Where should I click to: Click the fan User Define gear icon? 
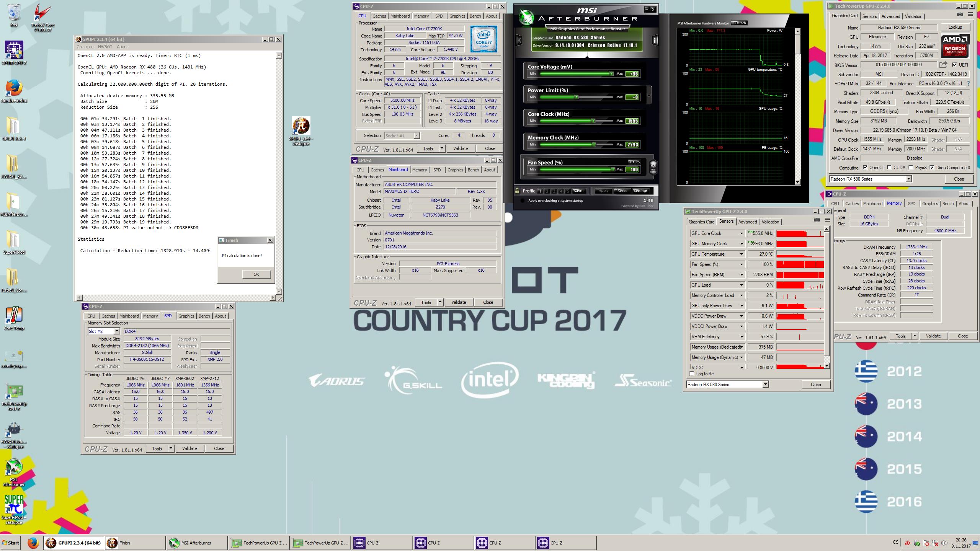tap(653, 167)
